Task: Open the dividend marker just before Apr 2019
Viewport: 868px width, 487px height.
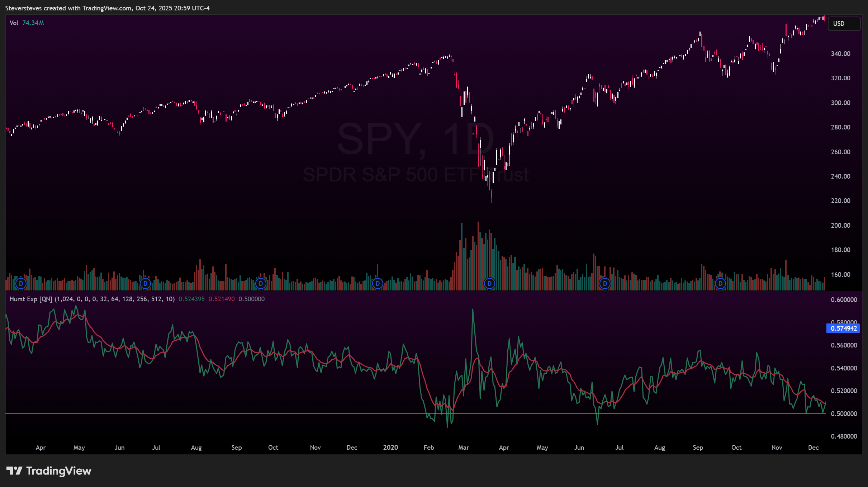Action: (x=21, y=284)
